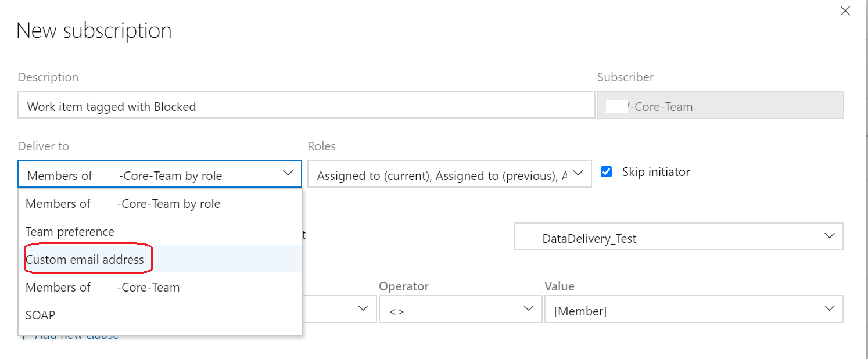Image resolution: width=868 pixels, height=359 pixels.
Task: Click the chevron arrow on Deliver to dropdown
Action: 288,174
